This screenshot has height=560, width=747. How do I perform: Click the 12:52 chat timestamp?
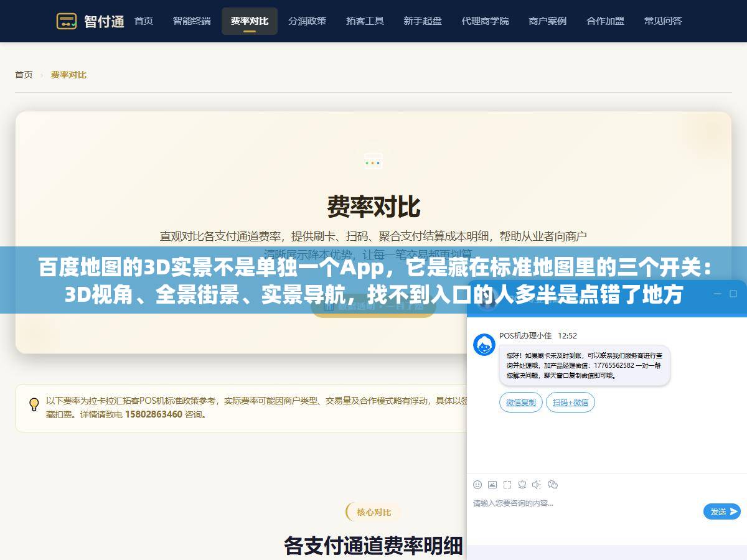pos(567,335)
